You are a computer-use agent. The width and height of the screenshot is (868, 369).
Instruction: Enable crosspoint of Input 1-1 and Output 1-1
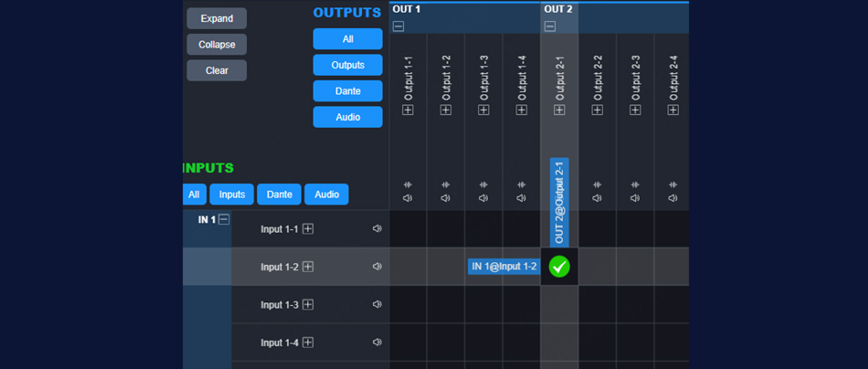point(408,229)
